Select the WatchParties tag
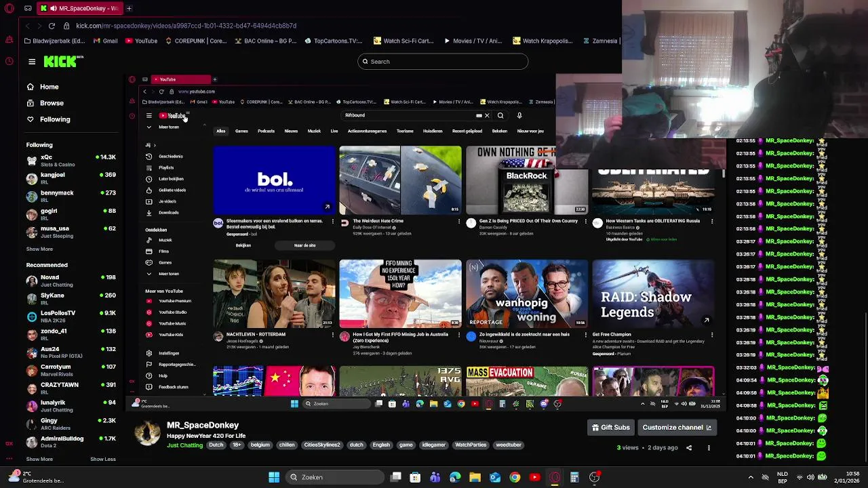 coord(471,445)
